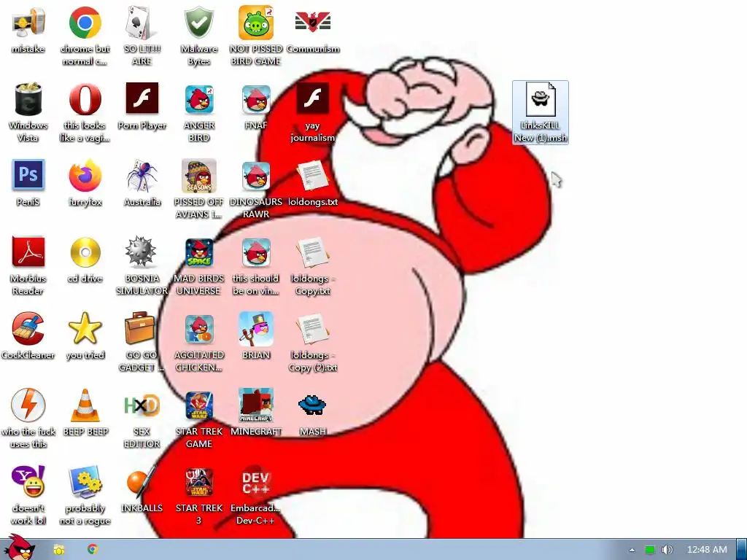Viewport: 747px width, 560px height.
Task: Select the 'Australia' spider solitaire icon
Action: (142, 176)
